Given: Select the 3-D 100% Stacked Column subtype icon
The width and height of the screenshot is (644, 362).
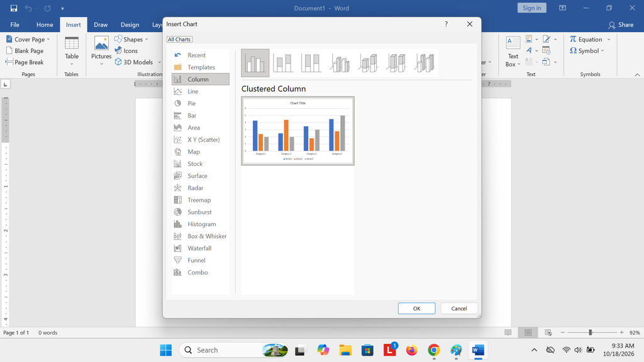Looking at the screenshot, I should pos(396,63).
